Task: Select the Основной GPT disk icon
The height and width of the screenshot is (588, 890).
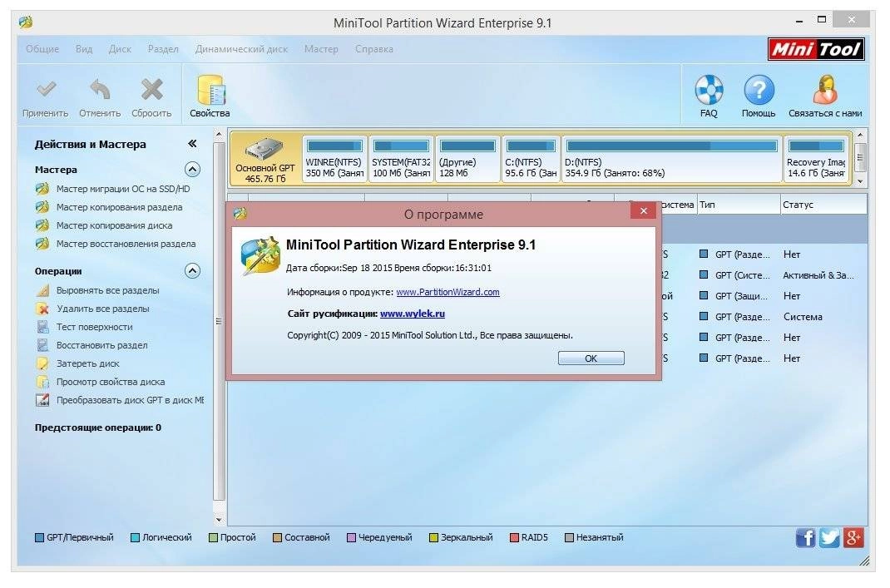Action: [265, 150]
